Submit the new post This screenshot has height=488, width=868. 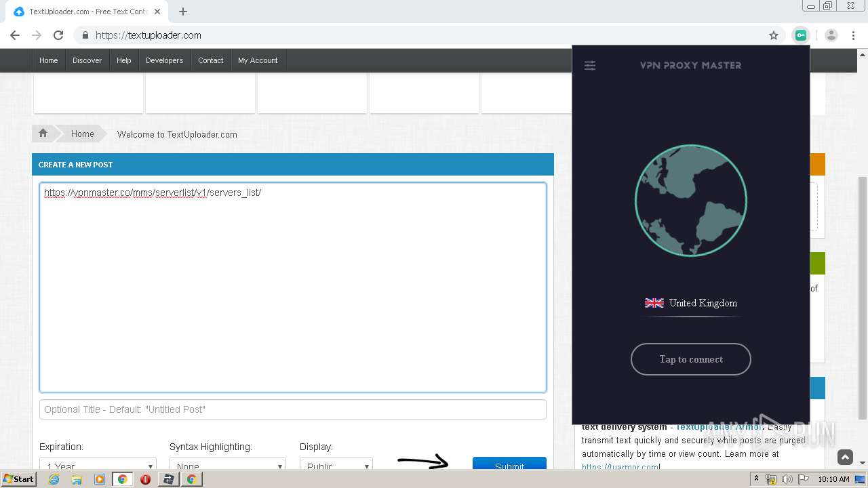coord(509,464)
